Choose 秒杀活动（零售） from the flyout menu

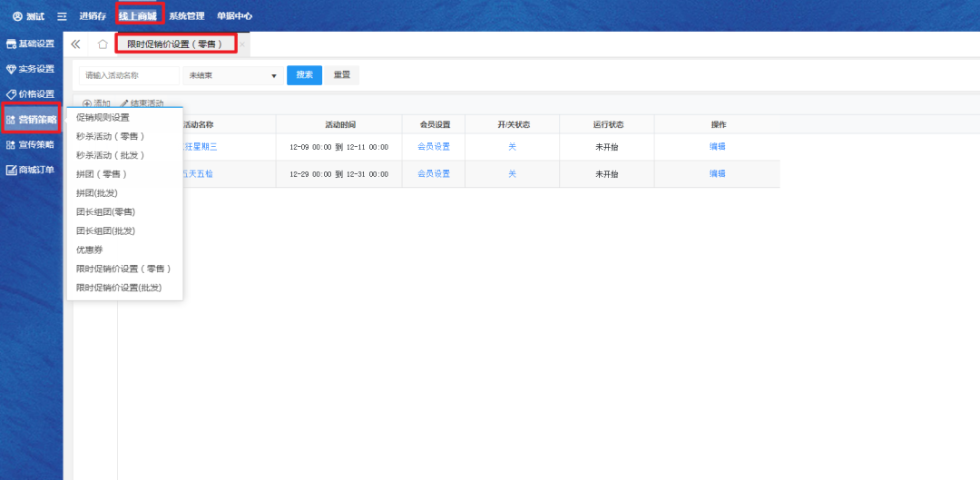[x=111, y=136]
